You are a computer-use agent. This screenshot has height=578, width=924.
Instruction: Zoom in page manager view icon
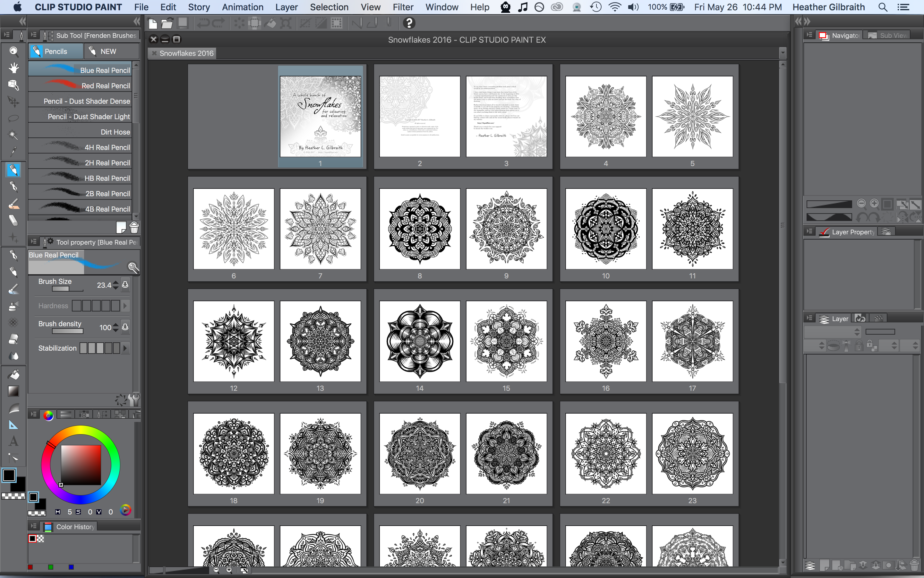point(229,570)
